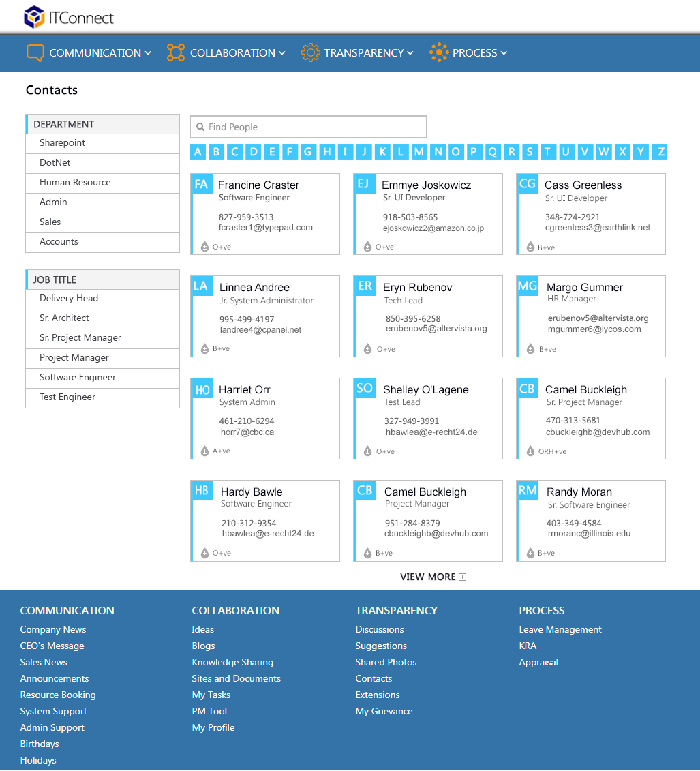Choose the Admin department
The width and height of the screenshot is (700, 771).
[x=103, y=202]
